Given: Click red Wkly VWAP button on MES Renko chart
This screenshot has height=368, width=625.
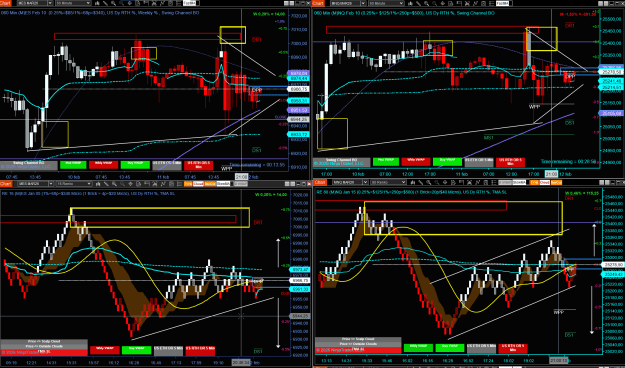Looking at the screenshot, I should coord(104,350).
